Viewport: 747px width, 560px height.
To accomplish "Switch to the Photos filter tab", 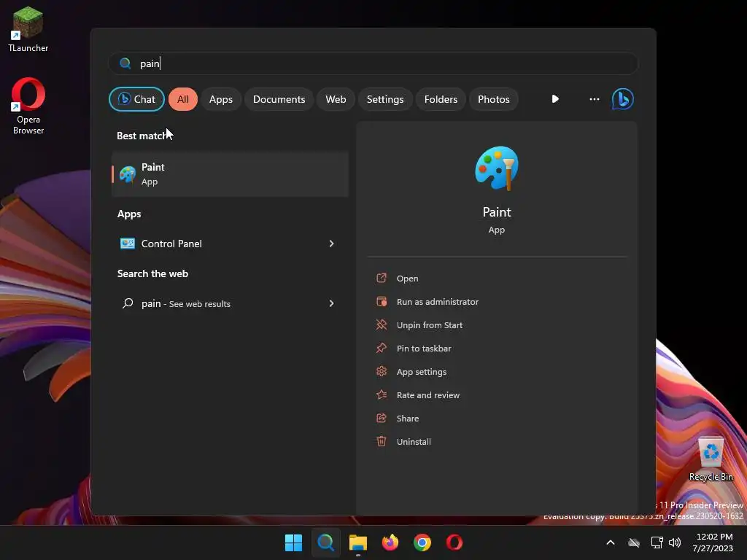I will 494,99.
